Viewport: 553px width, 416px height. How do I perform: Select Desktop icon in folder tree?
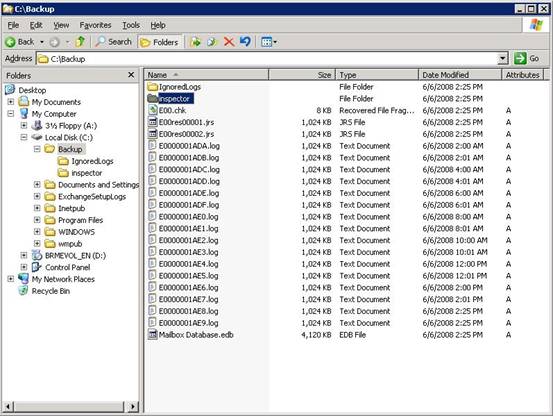(10, 90)
